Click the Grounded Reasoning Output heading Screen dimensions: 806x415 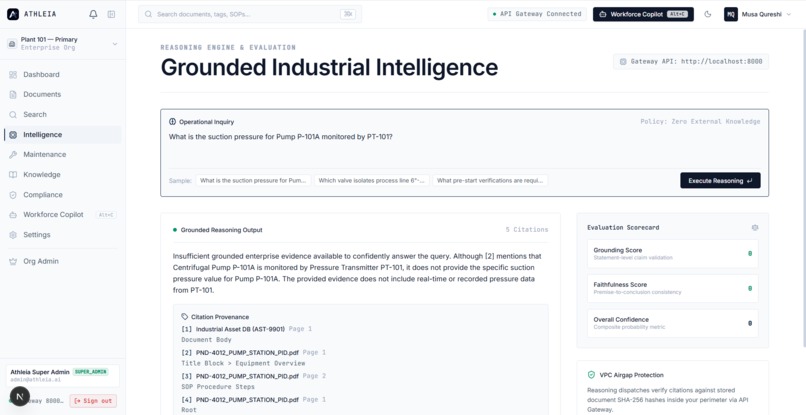tap(222, 230)
